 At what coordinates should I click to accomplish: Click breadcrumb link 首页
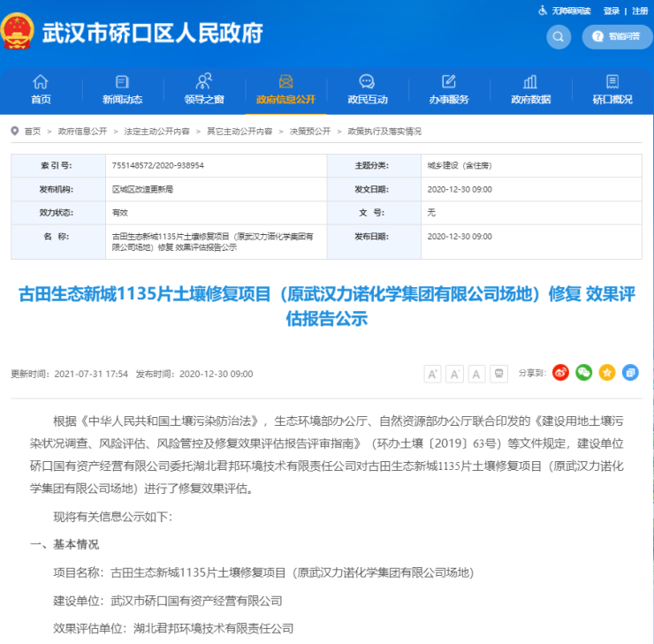[x=33, y=132]
